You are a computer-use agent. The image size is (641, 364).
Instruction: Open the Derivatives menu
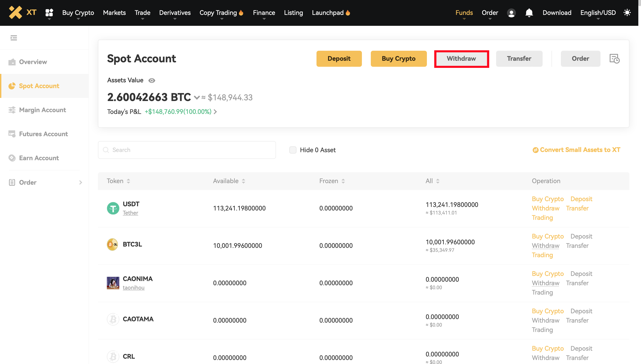pos(175,12)
